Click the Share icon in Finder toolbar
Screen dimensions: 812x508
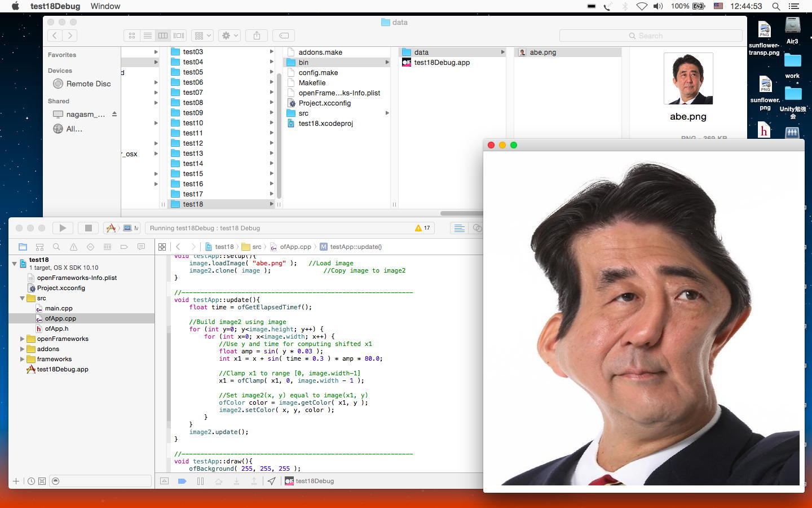[x=257, y=36]
